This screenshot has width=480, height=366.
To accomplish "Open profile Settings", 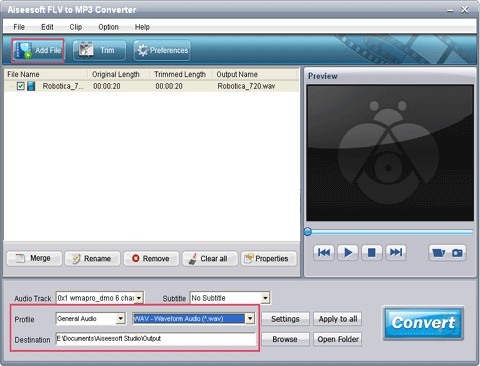I will (x=285, y=319).
